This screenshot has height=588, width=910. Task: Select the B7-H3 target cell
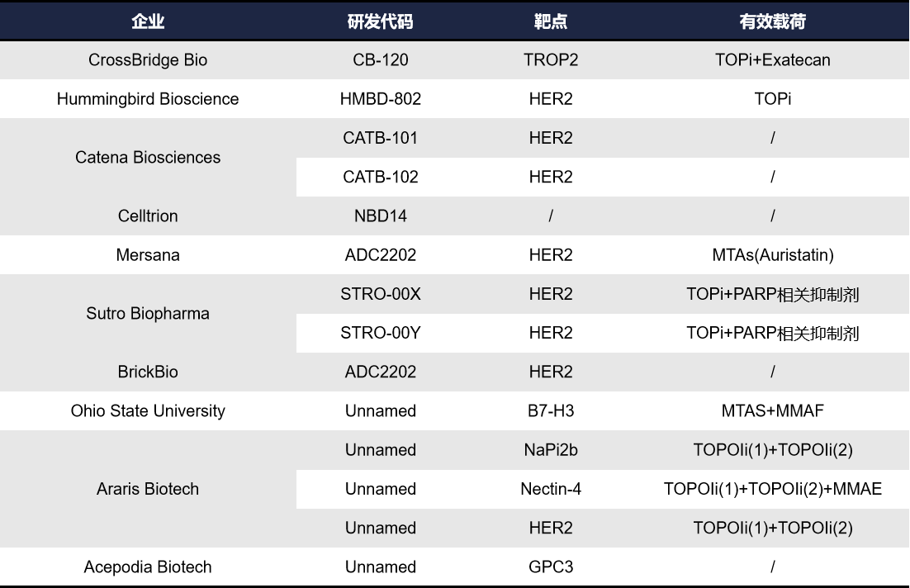(x=550, y=411)
